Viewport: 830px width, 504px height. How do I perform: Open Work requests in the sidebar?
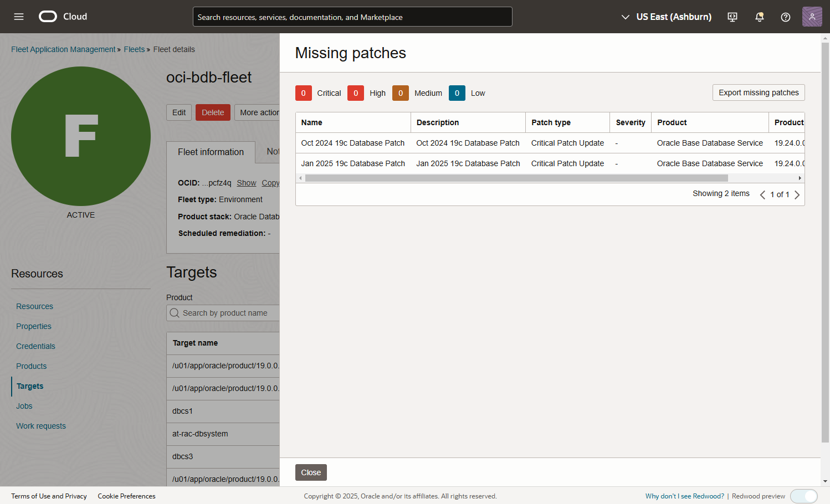pyautogui.click(x=41, y=426)
